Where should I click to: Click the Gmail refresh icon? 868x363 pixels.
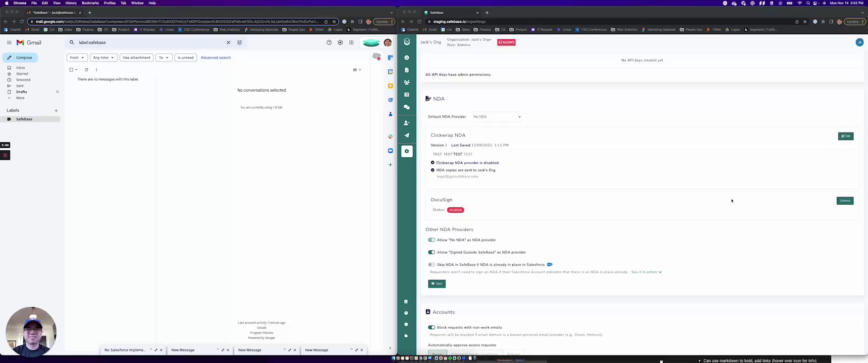(86, 70)
